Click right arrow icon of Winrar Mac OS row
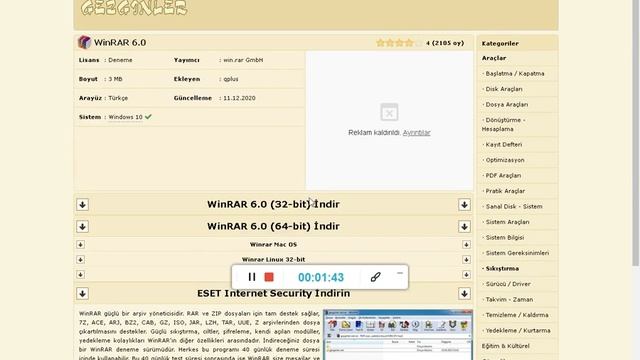 (466, 244)
